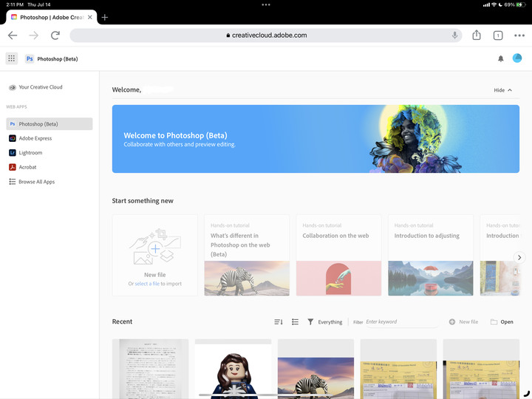Click New file text in Recent toolbar
The height and width of the screenshot is (399, 532).
[x=468, y=321]
